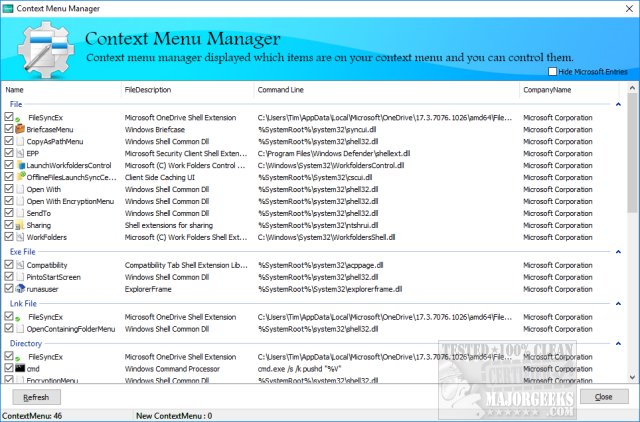640x422 pixels.
Task: Uncheck the CopyAsPathMenu checkbox
Action: click(x=9, y=141)
